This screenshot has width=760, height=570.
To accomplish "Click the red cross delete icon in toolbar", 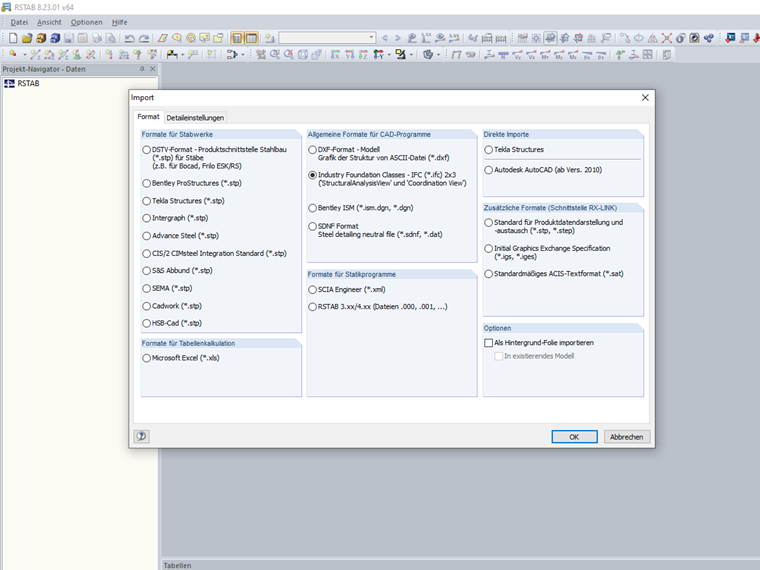I will coord(667,38).
